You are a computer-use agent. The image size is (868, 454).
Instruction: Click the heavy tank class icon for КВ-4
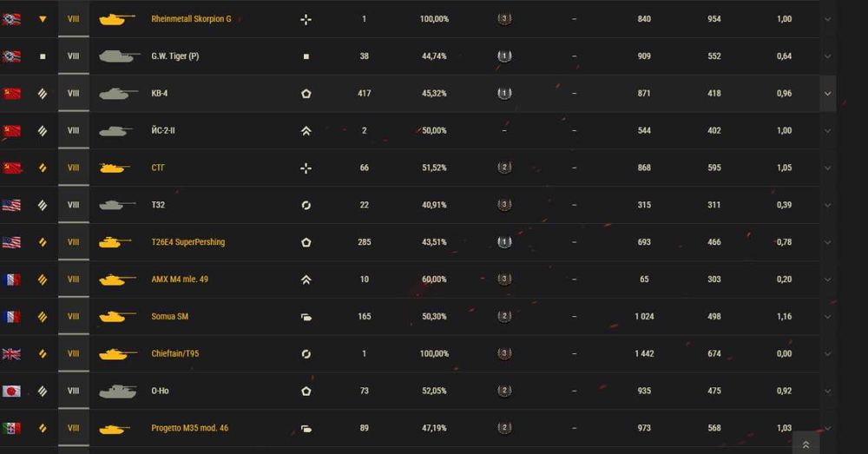(x=306, y=94)
